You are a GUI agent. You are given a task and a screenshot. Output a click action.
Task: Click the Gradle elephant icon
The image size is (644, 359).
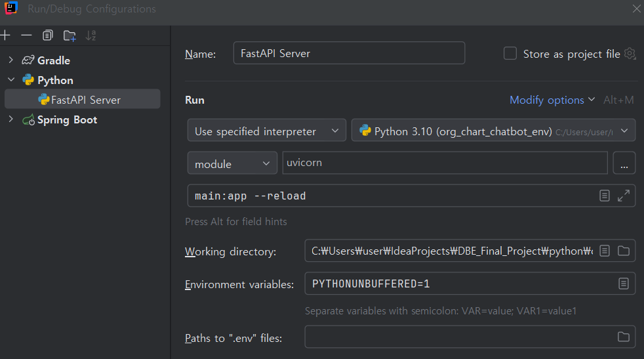28,60
